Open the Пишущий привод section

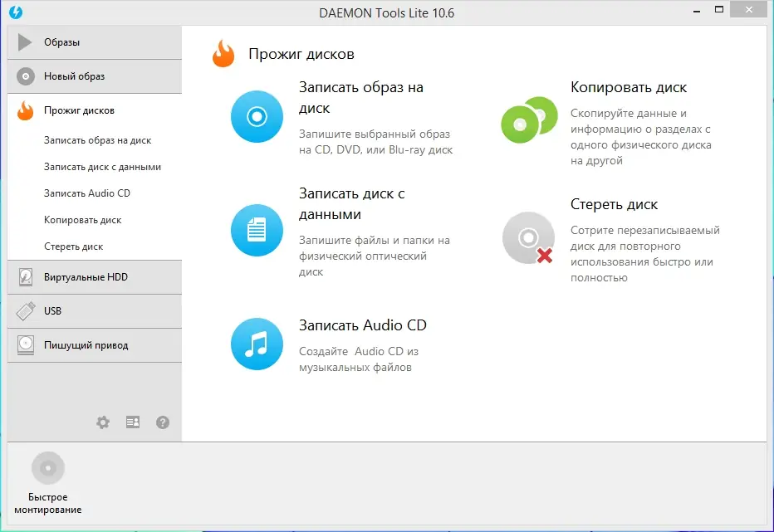(94, 345)
